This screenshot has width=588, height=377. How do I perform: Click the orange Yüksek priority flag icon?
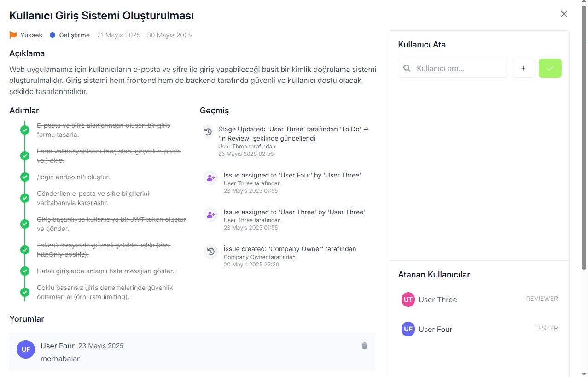(13, 35)
